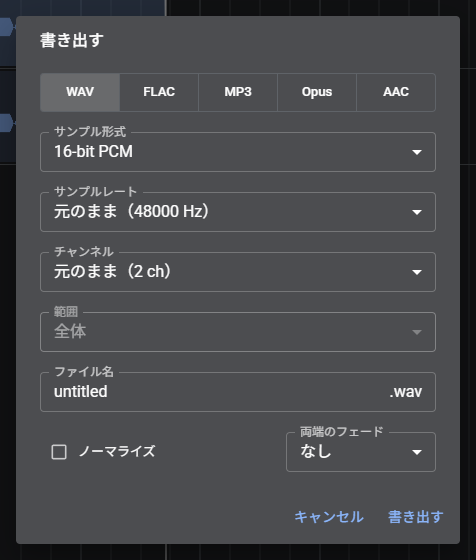The image size is (476, 560).
Task: Click the .wav extension suffix text
Action: pos(406,392)
